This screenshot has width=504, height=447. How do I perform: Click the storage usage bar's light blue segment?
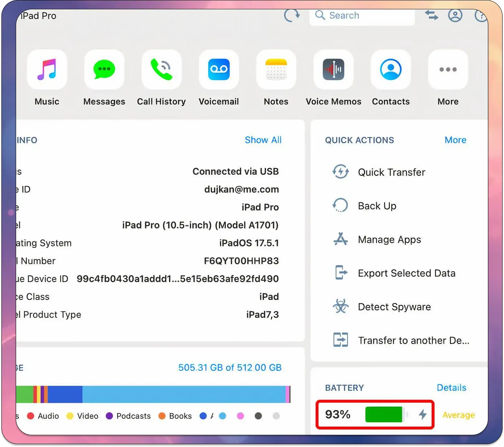[x=184, y=394]
